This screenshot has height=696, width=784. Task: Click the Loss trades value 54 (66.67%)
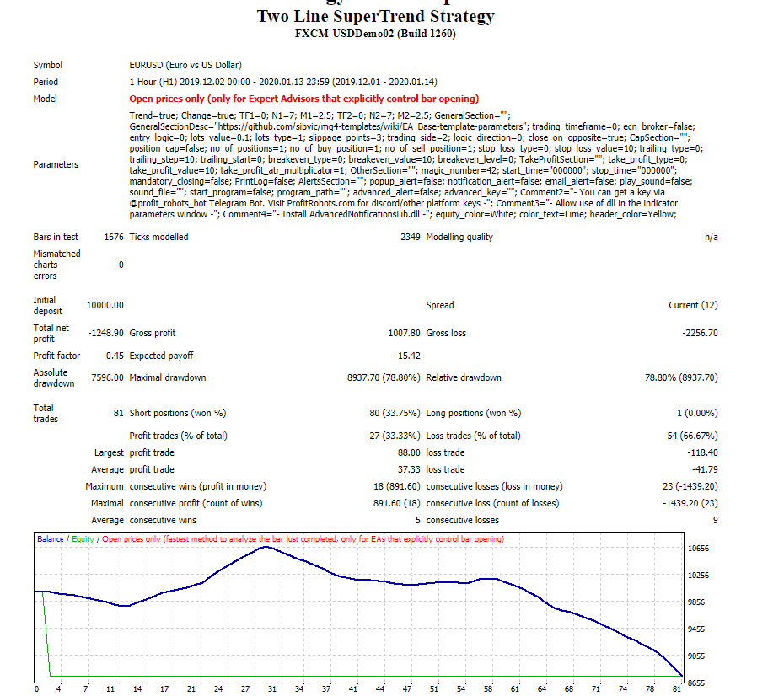(x=692, y=436)
